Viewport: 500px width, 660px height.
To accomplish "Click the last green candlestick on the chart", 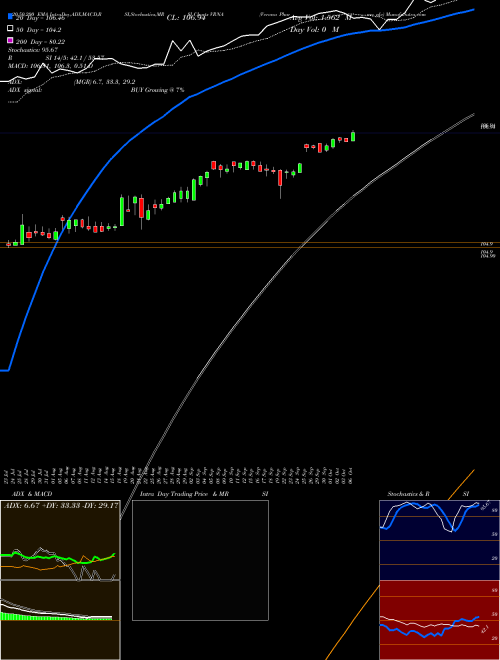I will coord(353,136).
